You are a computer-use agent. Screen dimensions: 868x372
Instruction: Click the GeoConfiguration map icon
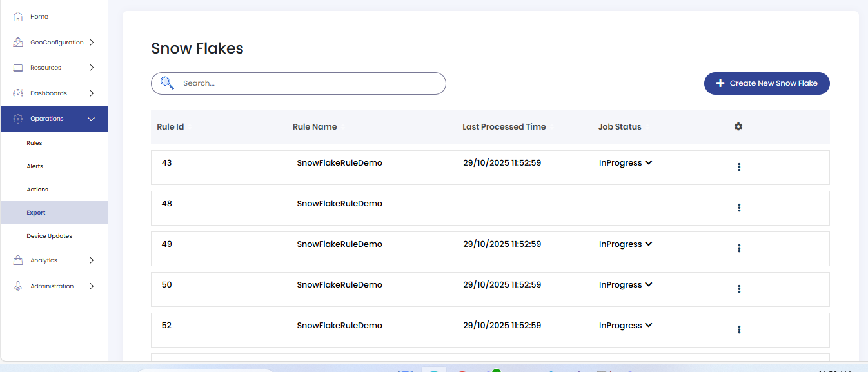[x=18, y=43]
